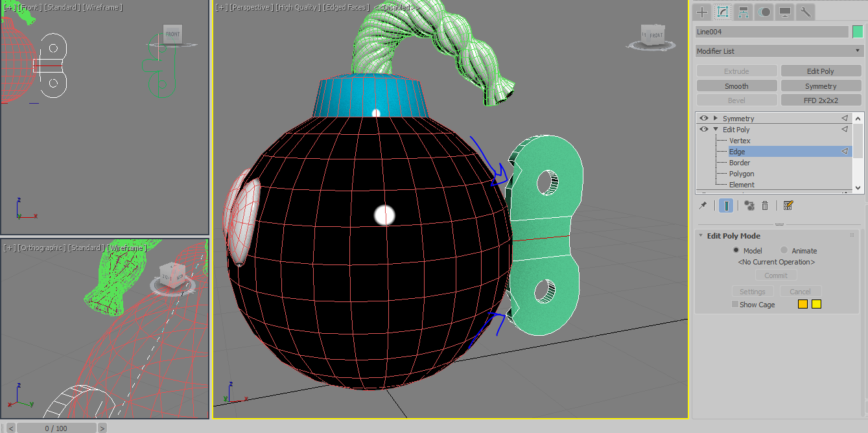Click the Edge row's stack arrow icon

click(x=845, y=152)
